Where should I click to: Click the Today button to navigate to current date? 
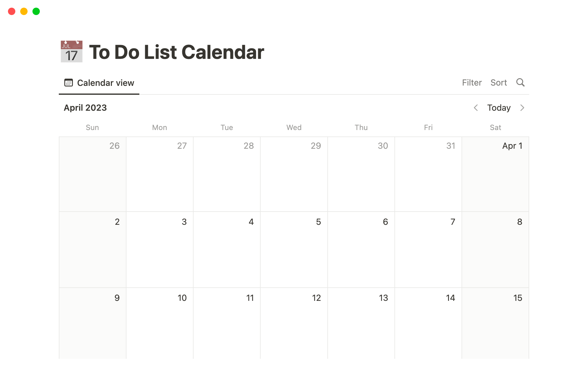tap(498, 108)
